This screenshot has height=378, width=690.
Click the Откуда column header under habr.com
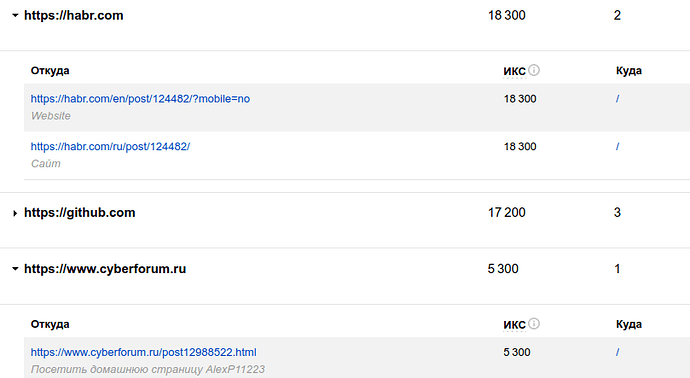coord(50,70)
